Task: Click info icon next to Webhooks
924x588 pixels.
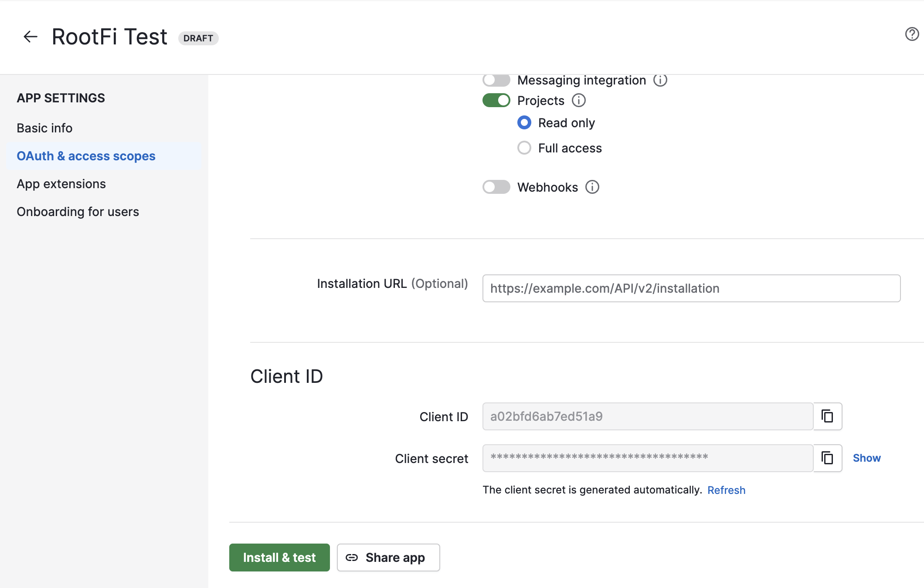Action: [592, 187]
